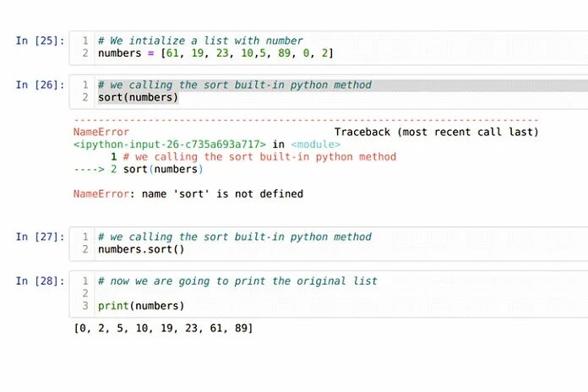Click line number 3 gutter in cell 28
Image resolution: width=588 pixels, height=392 pixels.
tap(85, 306)
